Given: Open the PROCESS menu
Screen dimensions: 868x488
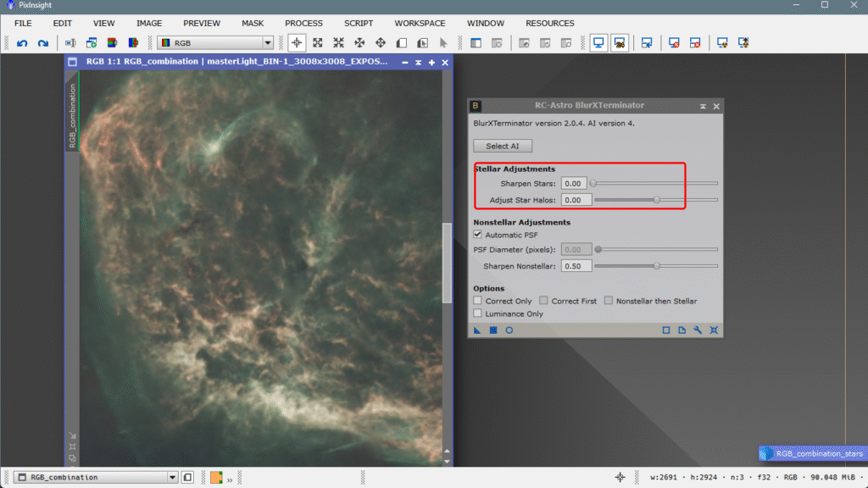Looking at the screenshot, I should click(x=304, y=23).
